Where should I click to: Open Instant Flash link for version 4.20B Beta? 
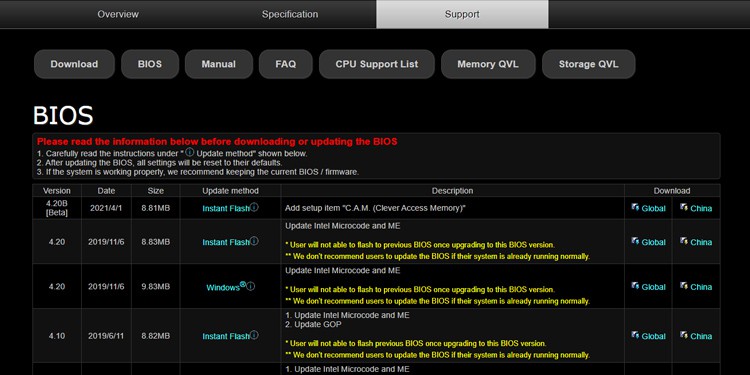(225, 209)
